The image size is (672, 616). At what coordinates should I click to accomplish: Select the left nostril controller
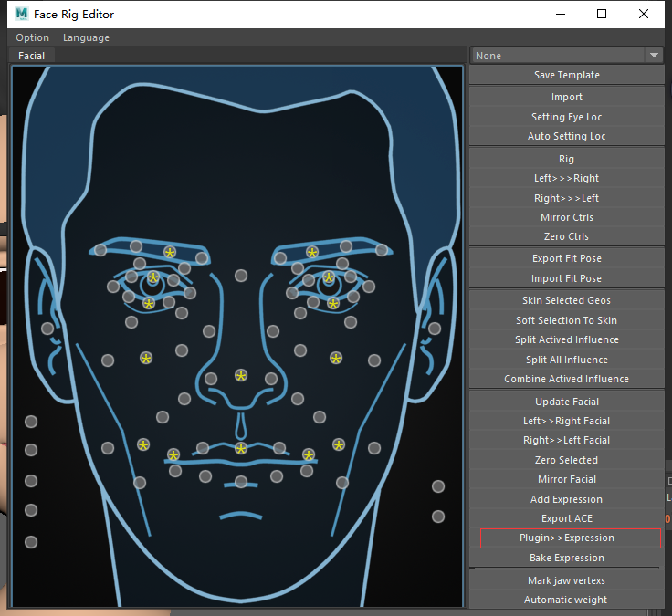[211, 378]
